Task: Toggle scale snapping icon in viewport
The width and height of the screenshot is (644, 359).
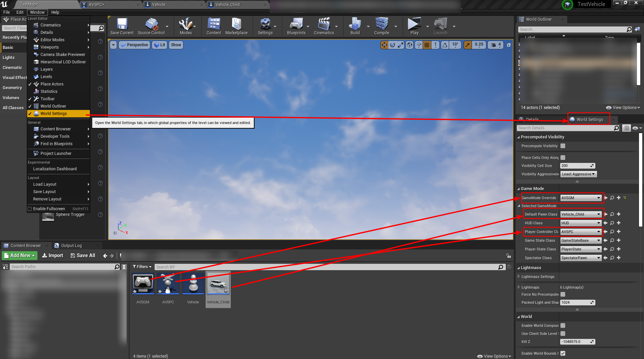Action: (468, 45)
